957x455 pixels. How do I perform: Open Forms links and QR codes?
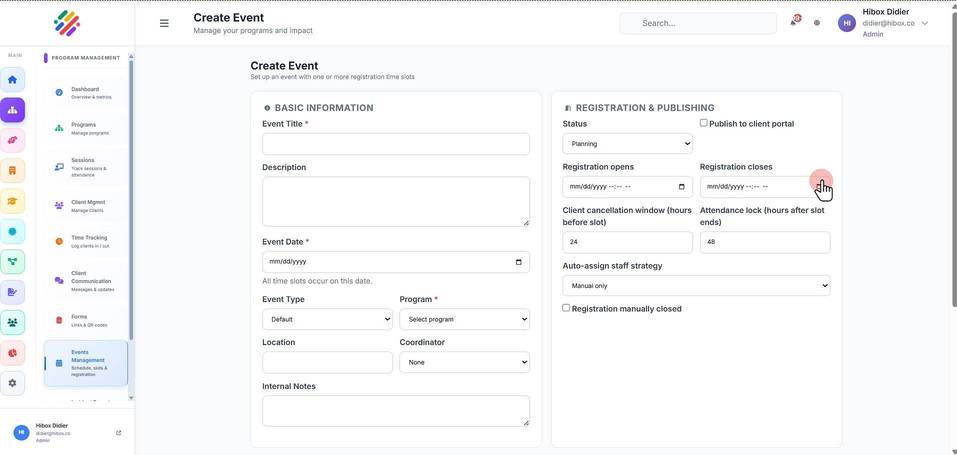pyautogui.click(x=85, y=321)
